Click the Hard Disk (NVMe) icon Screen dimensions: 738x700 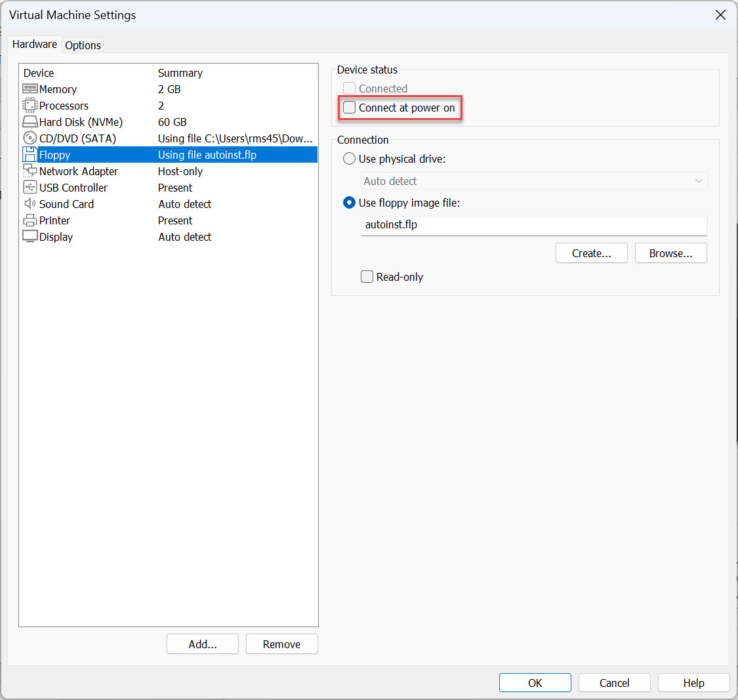click(x=30, y=122)
